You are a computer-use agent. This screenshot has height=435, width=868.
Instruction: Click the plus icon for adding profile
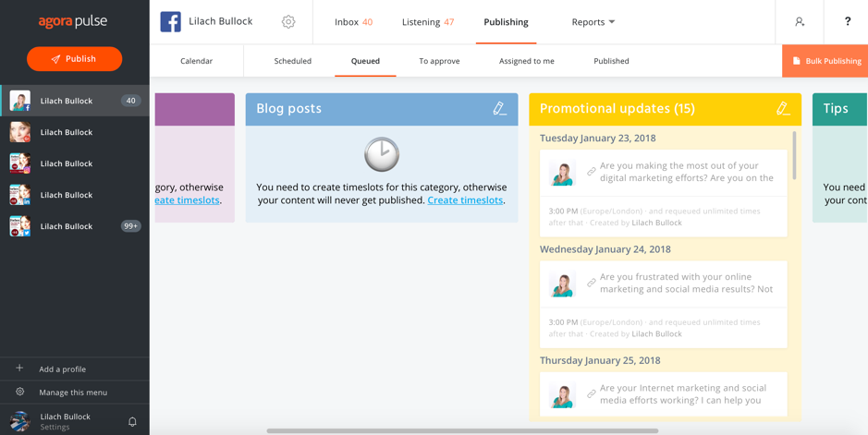(x=20, y=369)
